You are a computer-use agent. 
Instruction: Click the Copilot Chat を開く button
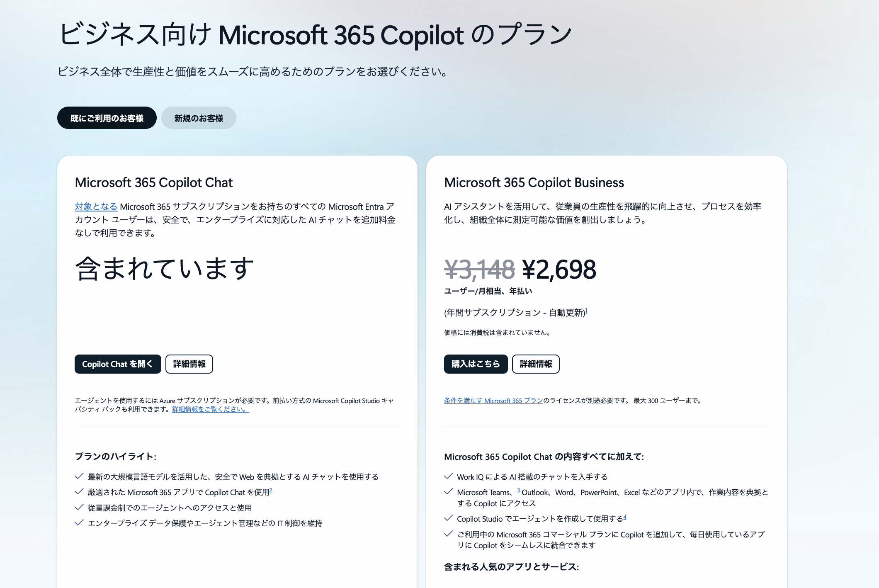click(x=118, y=364)
